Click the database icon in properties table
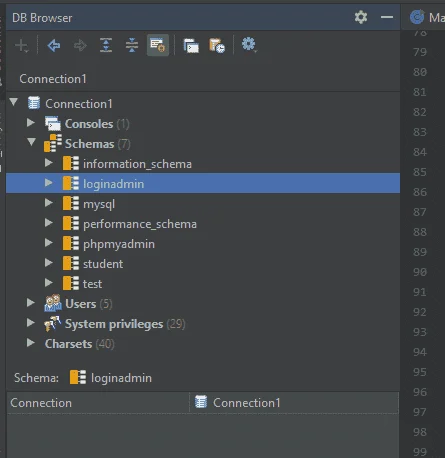This screenshot has width=445, height=458. [x=201, y=402]
